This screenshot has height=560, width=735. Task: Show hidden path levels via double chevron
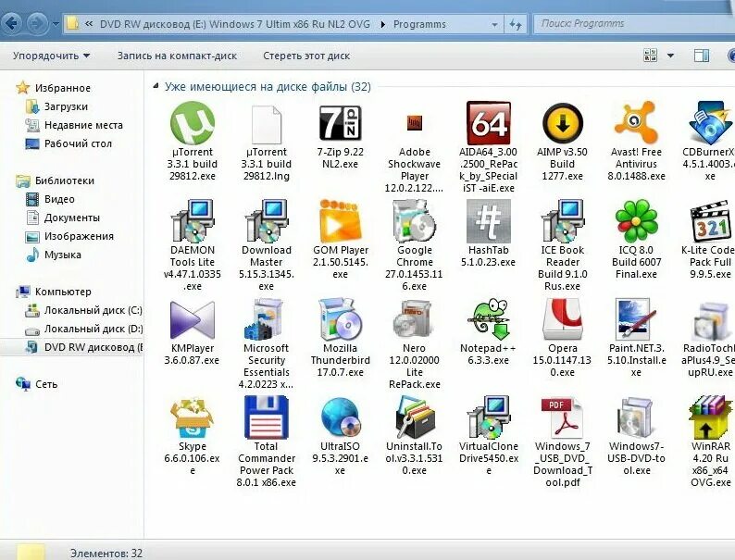[x=89, y=24]
